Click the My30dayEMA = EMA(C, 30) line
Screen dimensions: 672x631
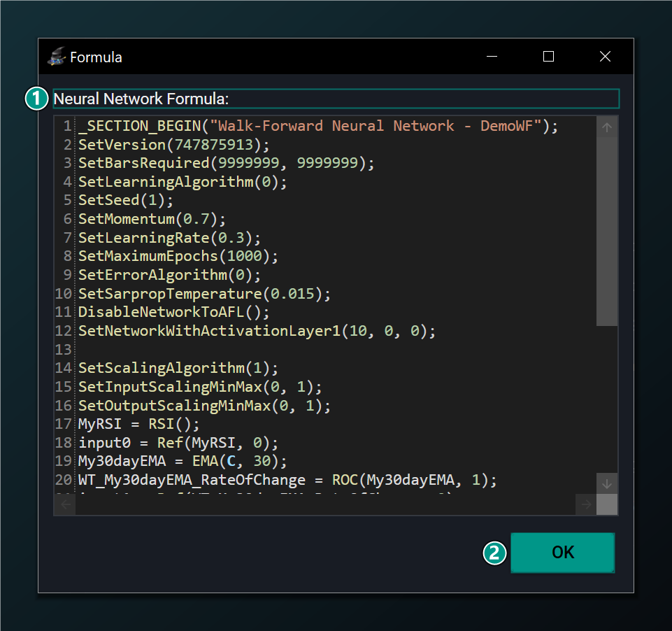[182, 461]
